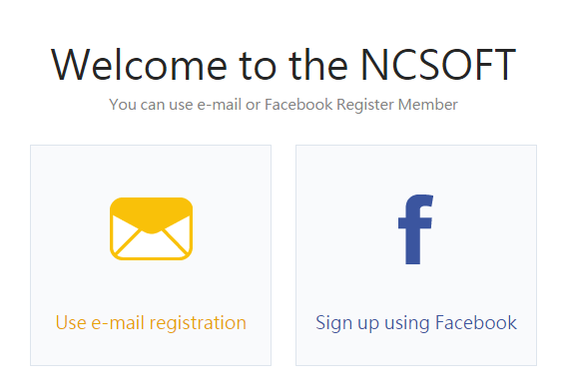
Task: Click the word NCSOFT in the title
Action: pyautogui.click(x=438, y=65)
